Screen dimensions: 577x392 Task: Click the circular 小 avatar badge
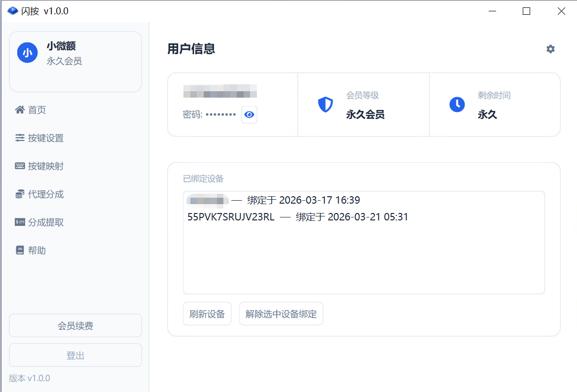coord(27,52)
